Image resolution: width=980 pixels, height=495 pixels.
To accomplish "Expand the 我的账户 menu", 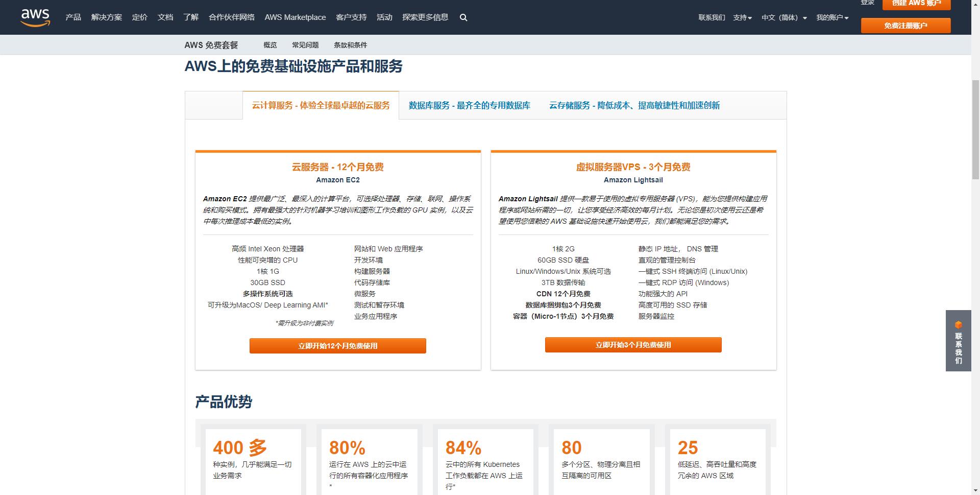I will [x=832, y=17].
